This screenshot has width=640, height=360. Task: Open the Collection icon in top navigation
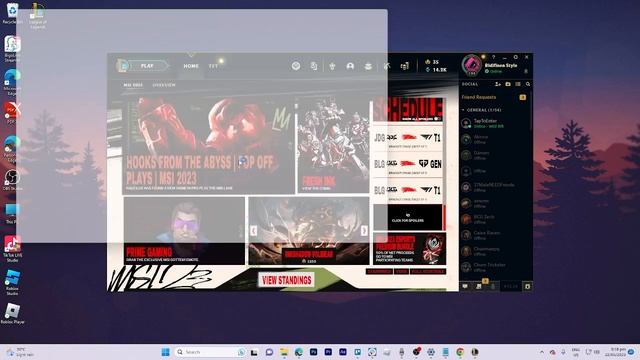[368, 66]
